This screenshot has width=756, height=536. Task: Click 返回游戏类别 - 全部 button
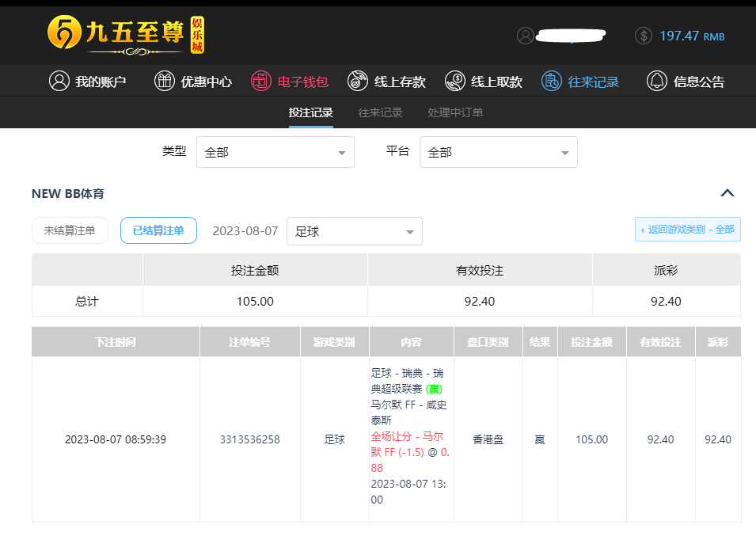[687, 230]
